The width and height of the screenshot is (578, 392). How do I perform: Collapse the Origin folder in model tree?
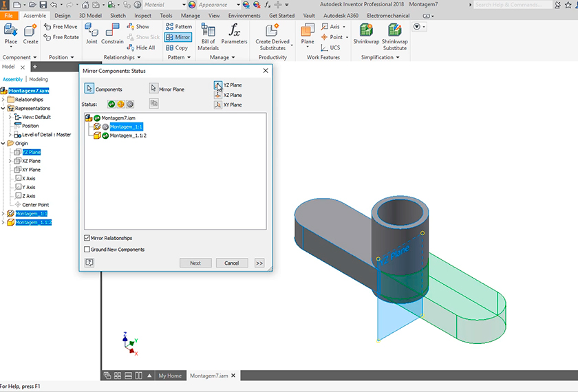point(3,144)
